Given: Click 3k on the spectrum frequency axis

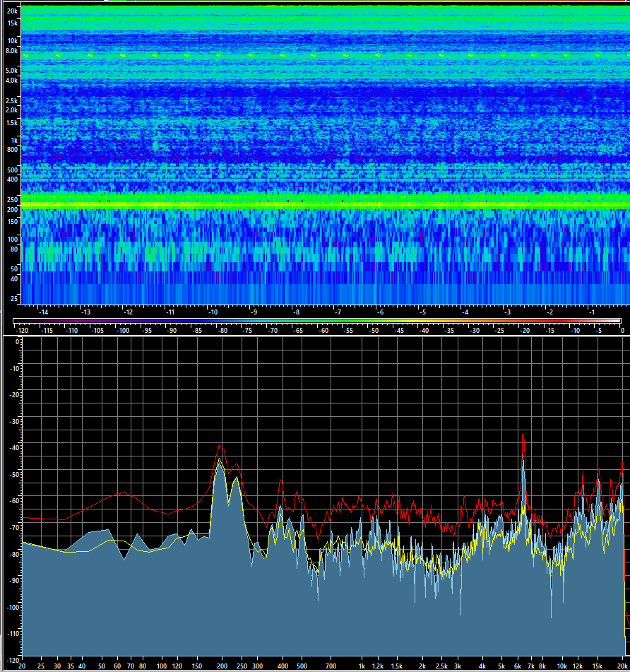Looking at the screenshot, I should click(x=458, y=666).
